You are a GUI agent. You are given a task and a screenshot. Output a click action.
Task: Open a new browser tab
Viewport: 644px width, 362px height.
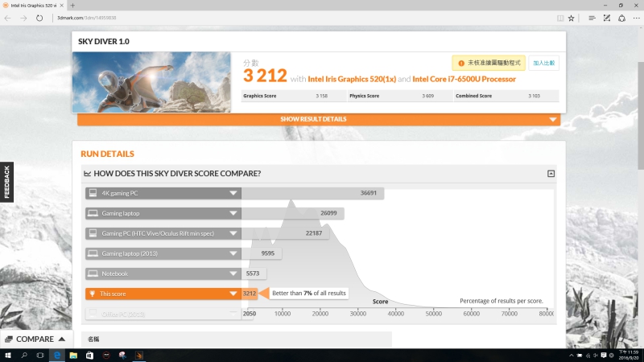72,6
